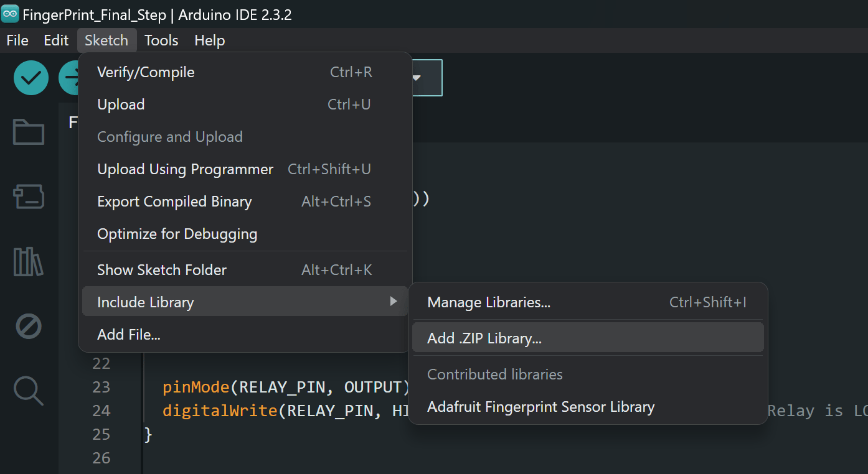
Task: Click the Verify checkmark button
Action: point(31,78)
